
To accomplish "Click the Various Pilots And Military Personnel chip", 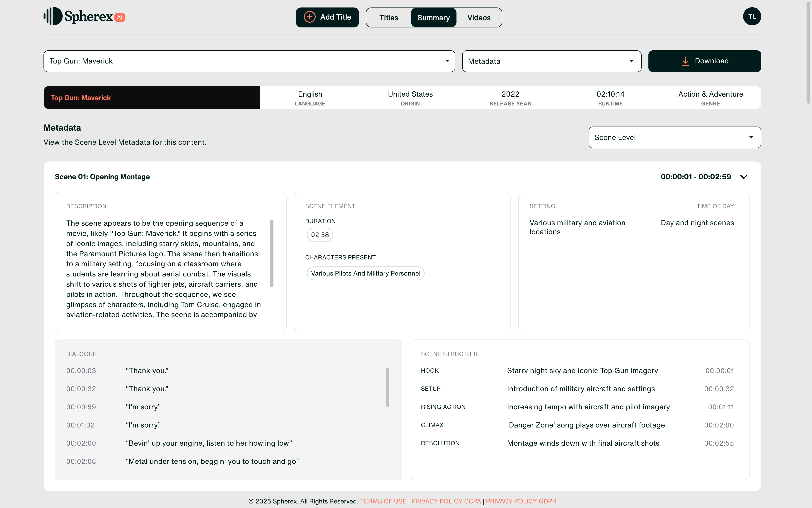I will pos(365,274).
